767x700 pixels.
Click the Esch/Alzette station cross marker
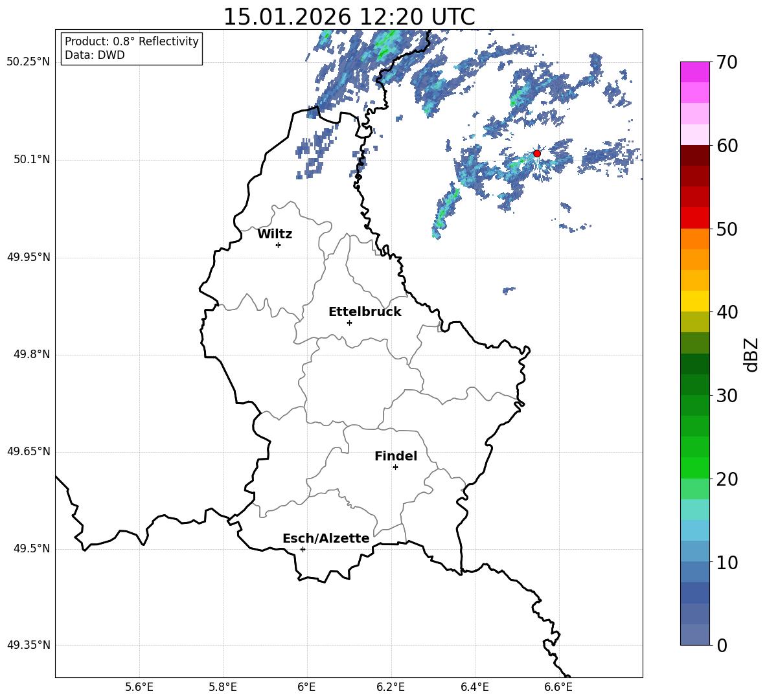(303, 549)
